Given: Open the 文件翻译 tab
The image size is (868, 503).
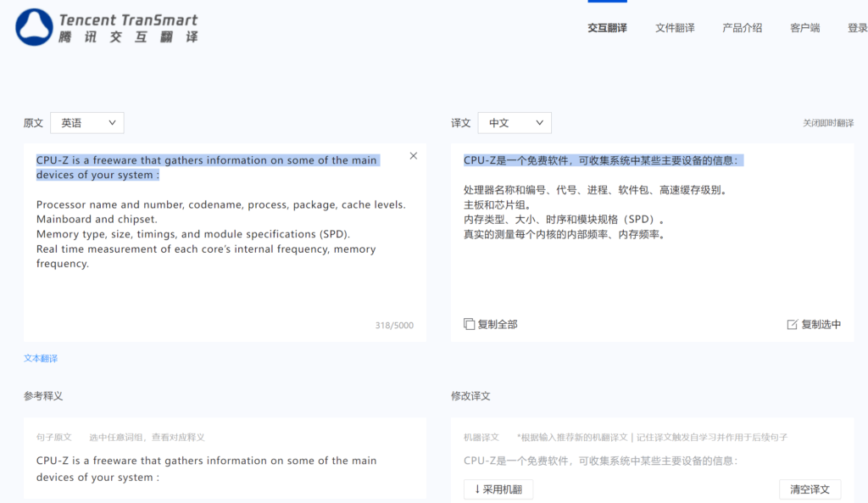Looking at the screenshot, I should tap(675, 28).
